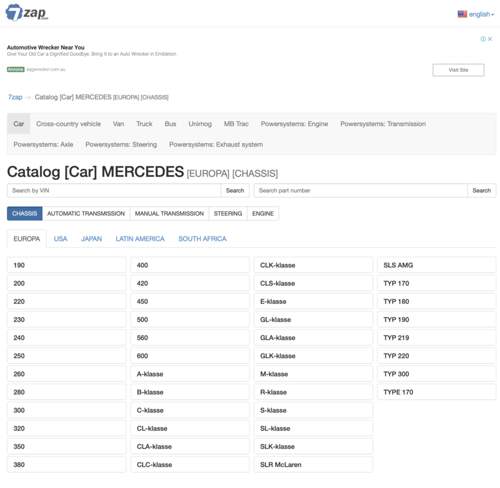Screen dimensions: 500x488
Task: Open SLS AMG model
Action: pos(437,265)
